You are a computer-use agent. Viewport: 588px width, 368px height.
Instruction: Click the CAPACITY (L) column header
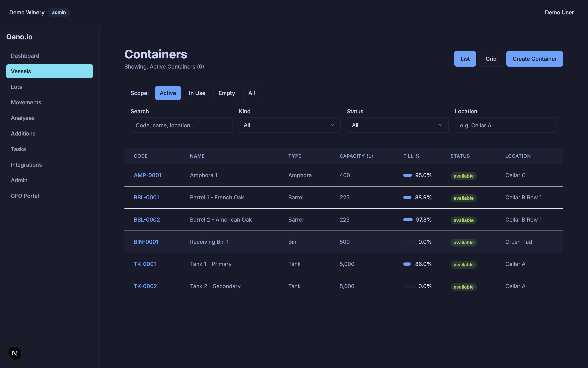(x=356, y=156)
